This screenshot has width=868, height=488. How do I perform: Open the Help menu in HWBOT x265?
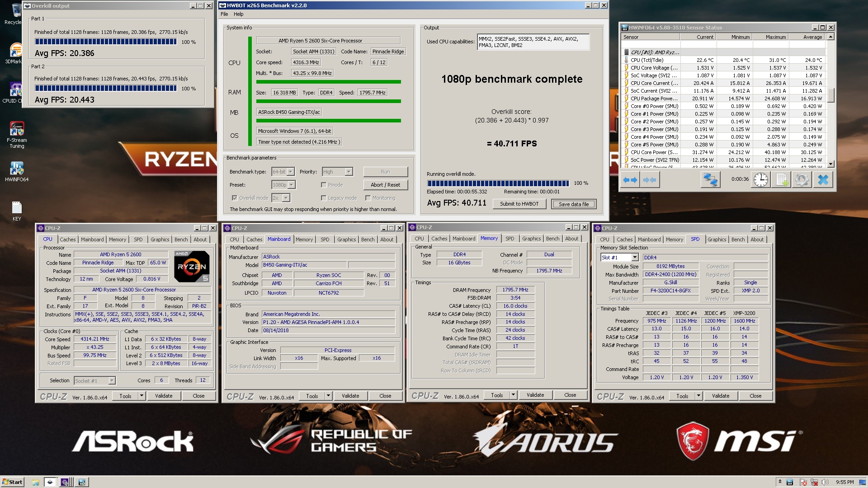coord(239,14)
